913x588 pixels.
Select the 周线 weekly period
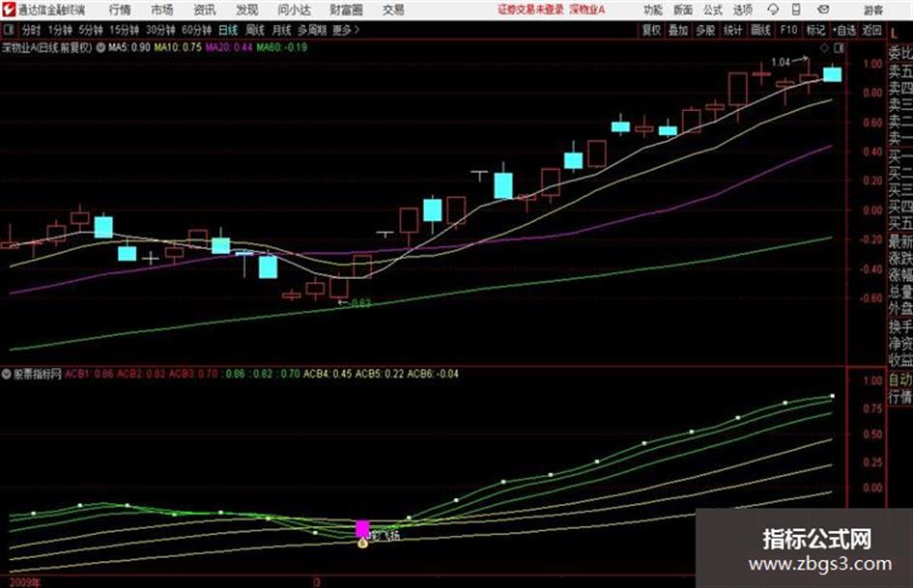(x=254, y=30)
